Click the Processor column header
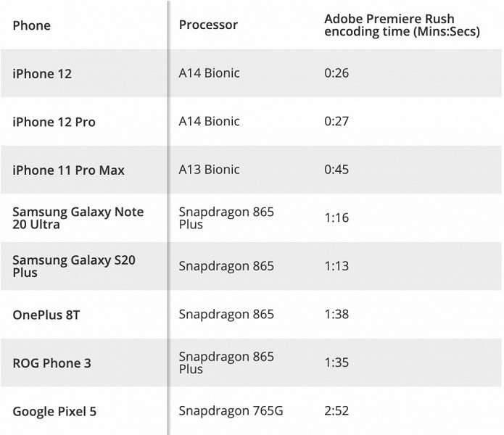Image resolution: width=504 pixels, height=435 pixels. [208, 25]
